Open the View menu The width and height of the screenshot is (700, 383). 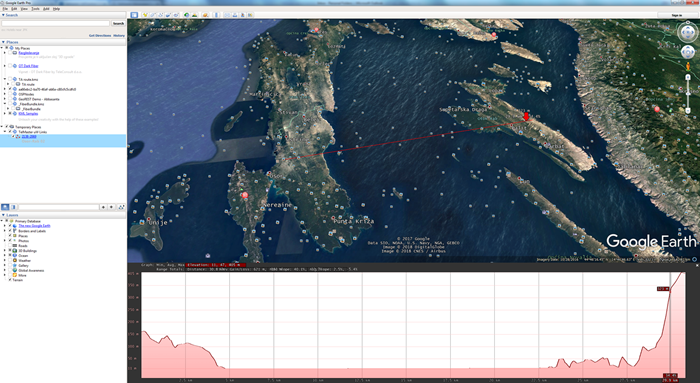click(x=25, y=8)
